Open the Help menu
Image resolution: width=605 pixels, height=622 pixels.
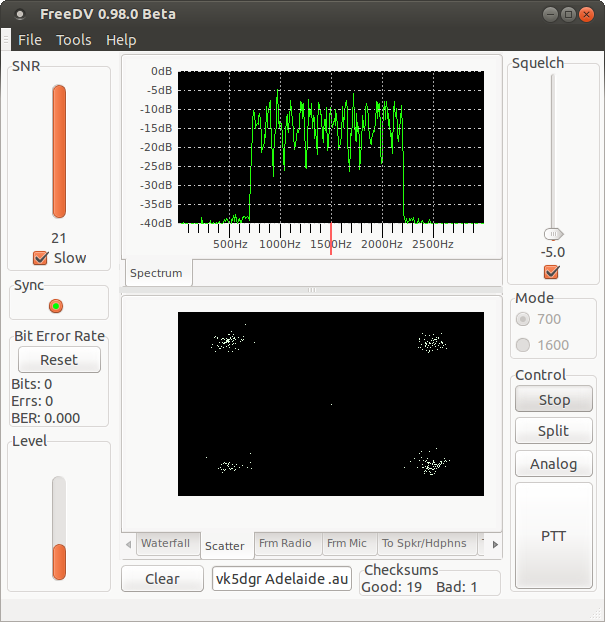pos(121,40)
